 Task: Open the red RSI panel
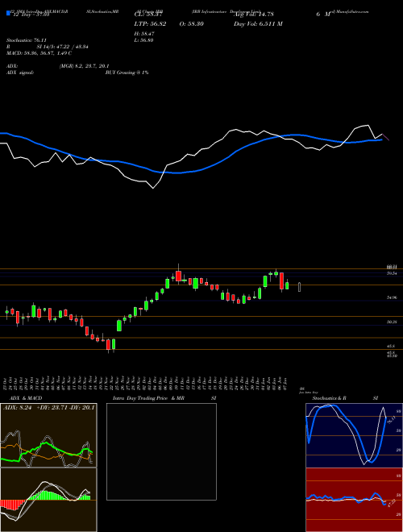(354, 500)
